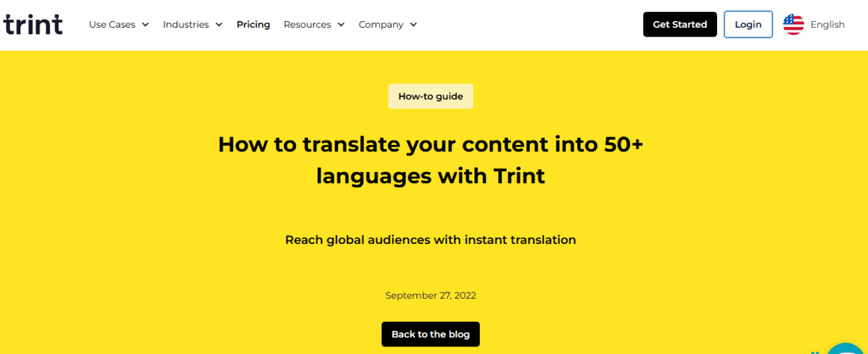
Task: Click the article headline about translating content
Action: point(431,159)
